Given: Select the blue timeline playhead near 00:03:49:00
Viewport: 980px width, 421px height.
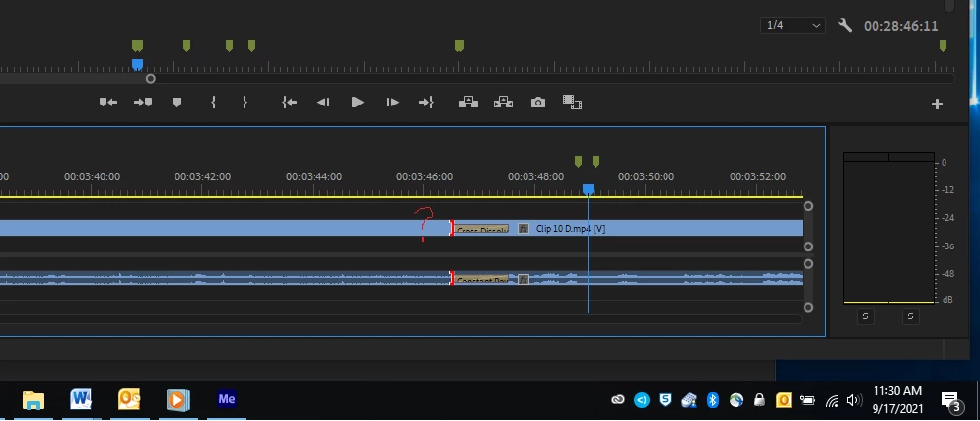Looking at the screenshot, I should 589,189.
